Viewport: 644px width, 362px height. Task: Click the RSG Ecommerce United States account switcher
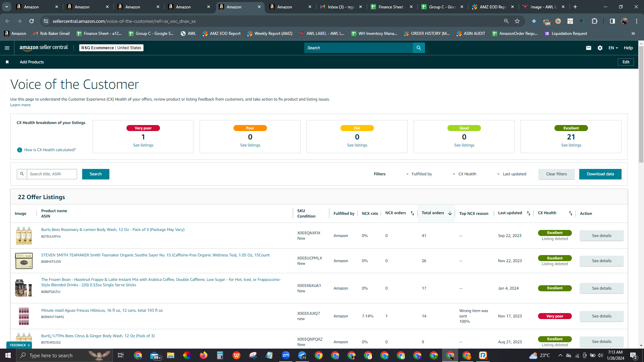coord(111,48)
